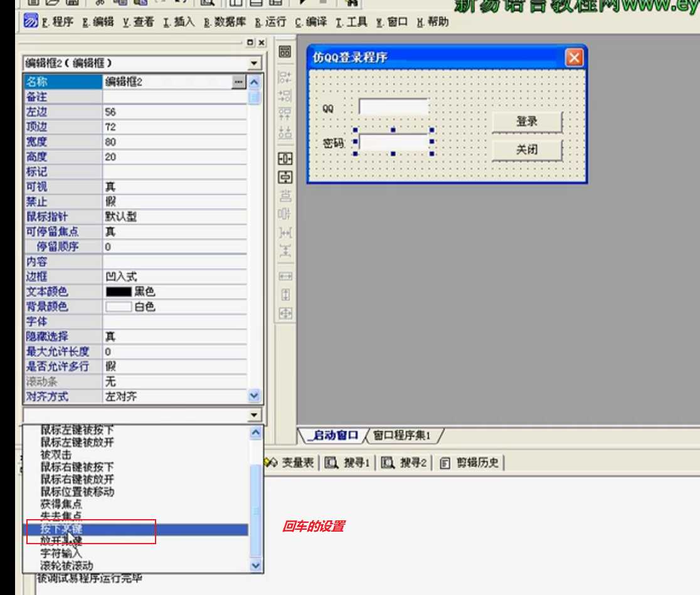The width and height of the screenshot is (700, 595).
Task: Center the control vertically in the form
Action: tap(285, 177)
